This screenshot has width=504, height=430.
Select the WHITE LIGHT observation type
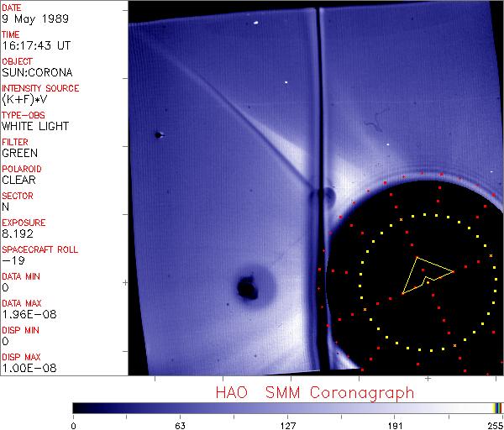click(x=34, y=126)
